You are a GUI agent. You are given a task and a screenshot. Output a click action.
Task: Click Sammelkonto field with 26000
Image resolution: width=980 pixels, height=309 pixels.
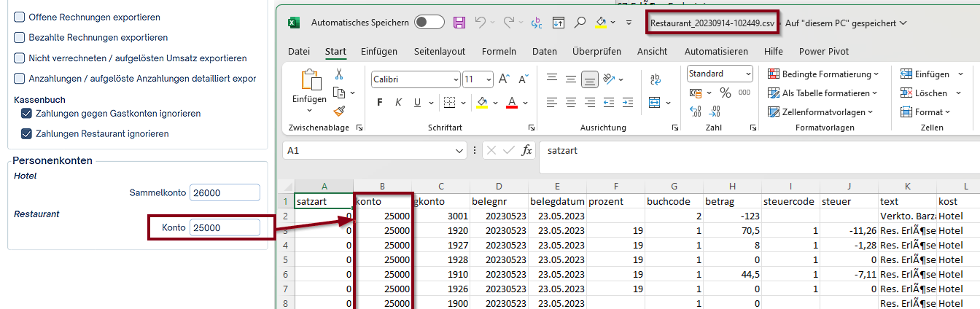pyautogui.click(x=225, y=192)
